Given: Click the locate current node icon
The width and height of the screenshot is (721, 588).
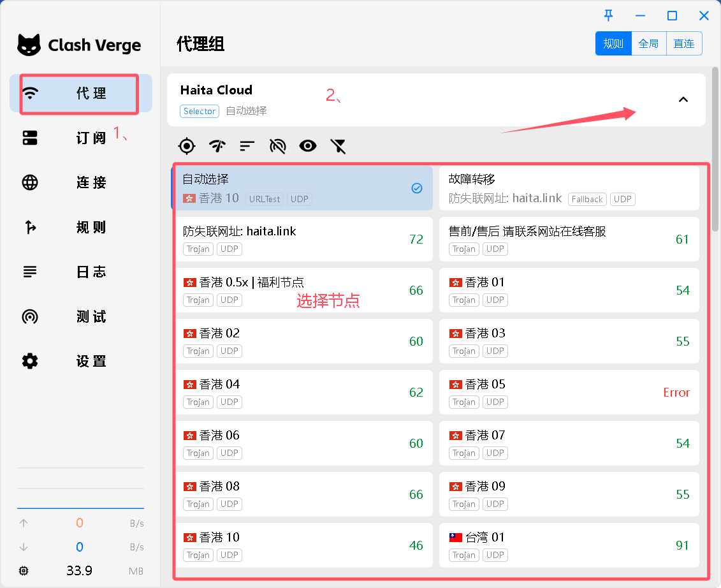Looking at the screenshot, I should point(187,146).
